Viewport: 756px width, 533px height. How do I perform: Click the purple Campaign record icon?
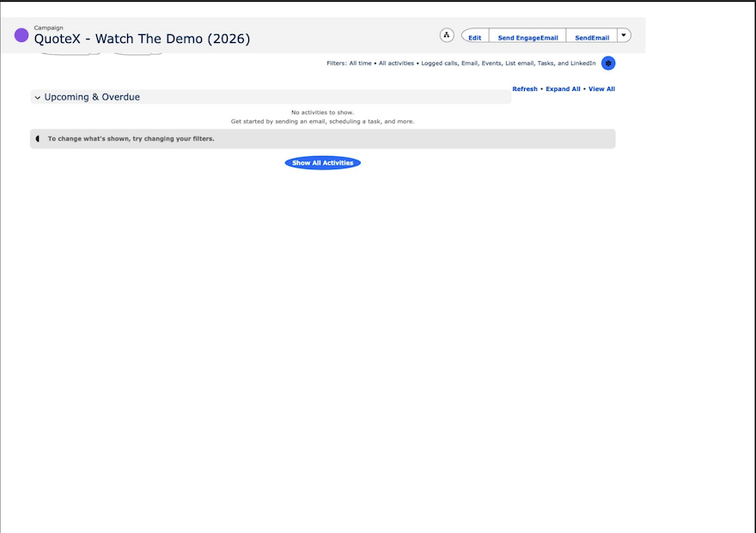pos(21,35)
